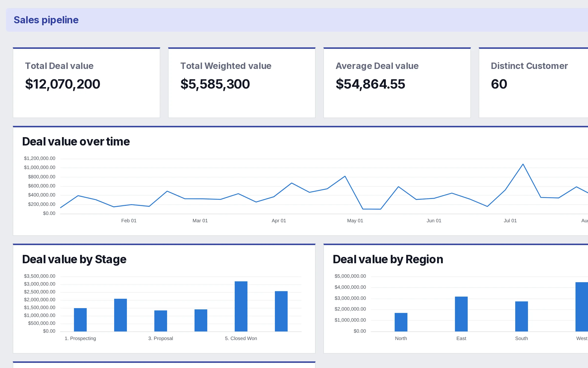Click the $5,585,300 weighted value
The image size is (588, 368).
pyautogui.click(x=215, y=84)
